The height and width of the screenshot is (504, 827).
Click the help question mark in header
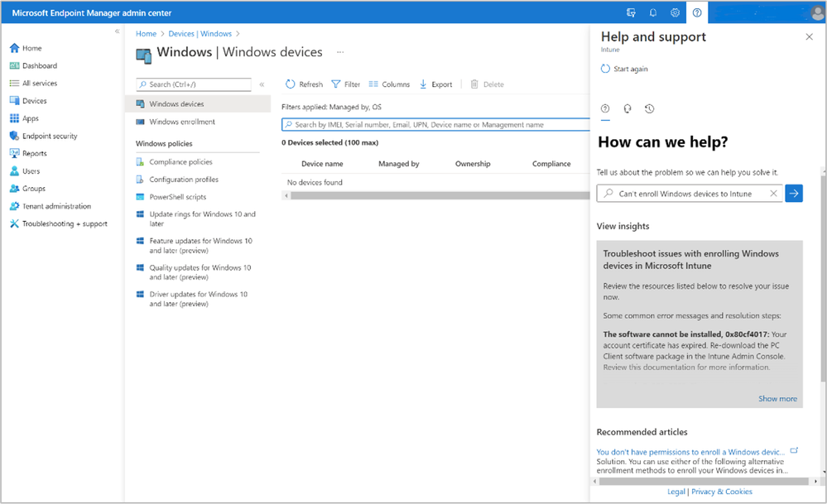(697, 12)
